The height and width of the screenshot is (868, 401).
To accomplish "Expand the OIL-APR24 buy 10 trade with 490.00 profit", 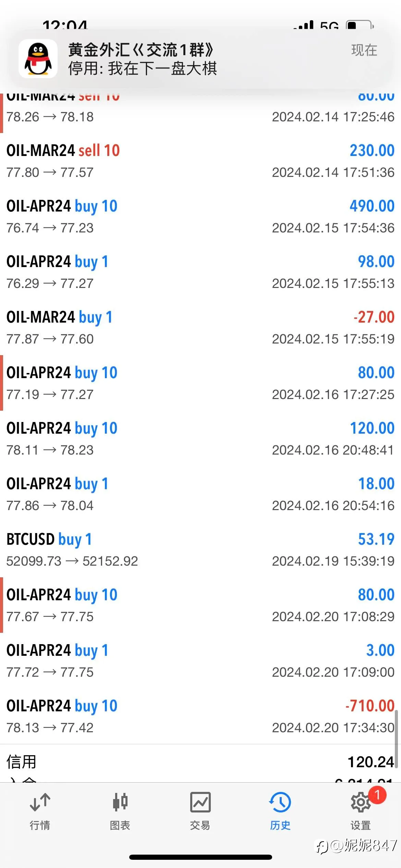I will [x=200, y=216].
